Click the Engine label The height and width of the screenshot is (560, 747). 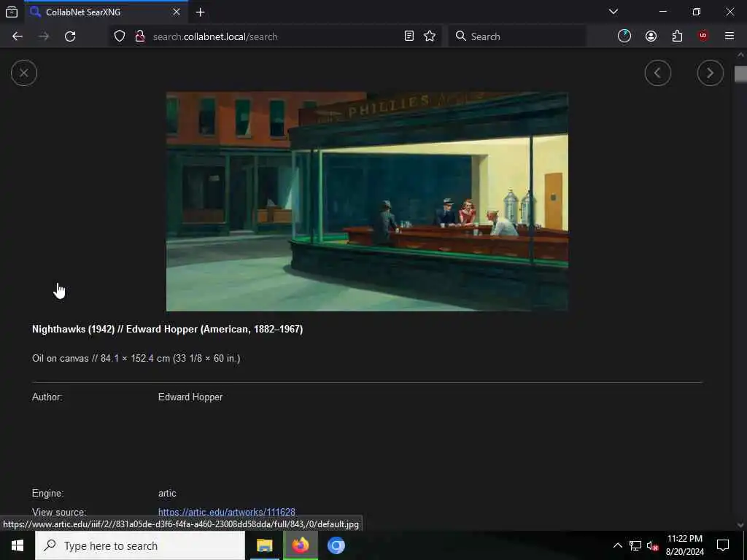[47, 494]
